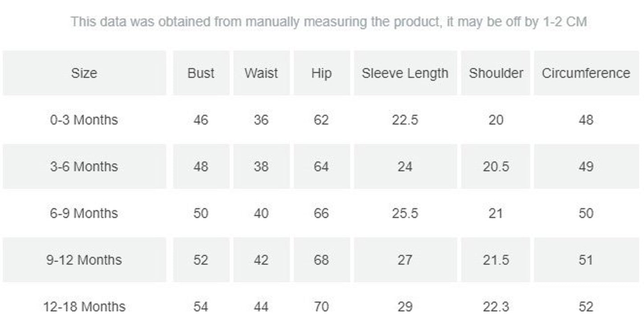This screenshot has width=644, height=324.
Task: Click the sleeve length value 29
Action: point(405,307)
